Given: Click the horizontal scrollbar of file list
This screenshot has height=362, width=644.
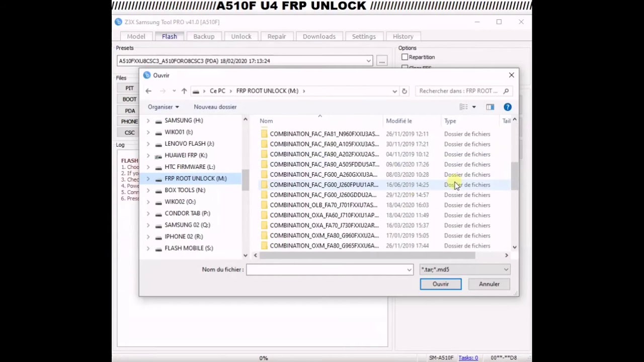Looking at the screenshot, I should tap(367, 255).
